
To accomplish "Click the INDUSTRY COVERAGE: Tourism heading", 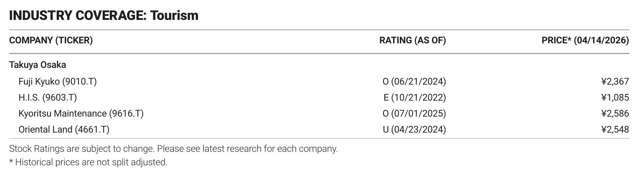I will pyautogui.click(x=104, y=15).
